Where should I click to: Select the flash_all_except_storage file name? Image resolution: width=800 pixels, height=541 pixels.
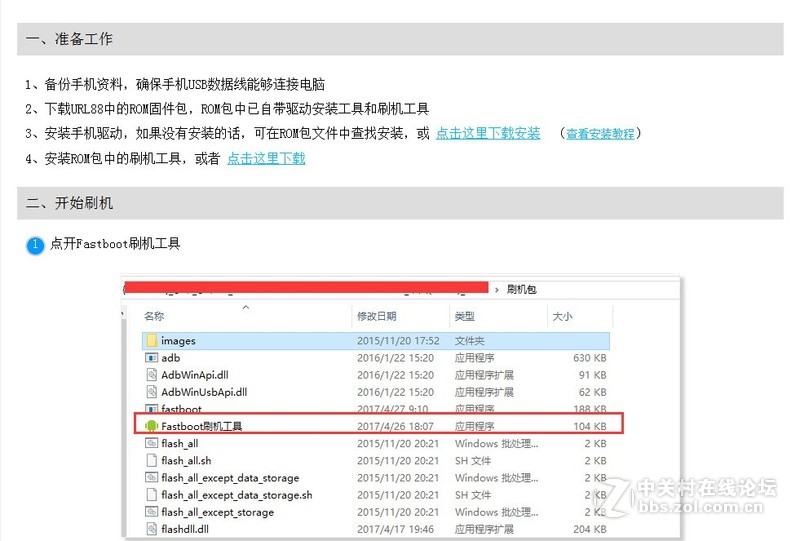click(x=217, y=512)
